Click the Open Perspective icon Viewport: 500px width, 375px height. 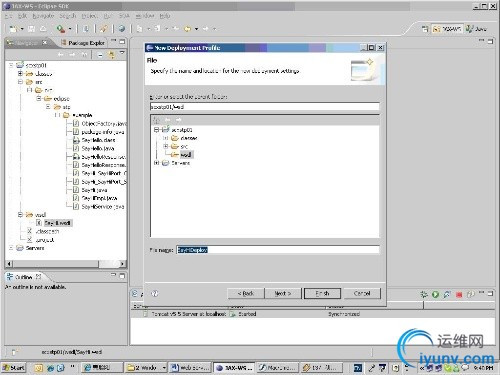coord(425,29)
